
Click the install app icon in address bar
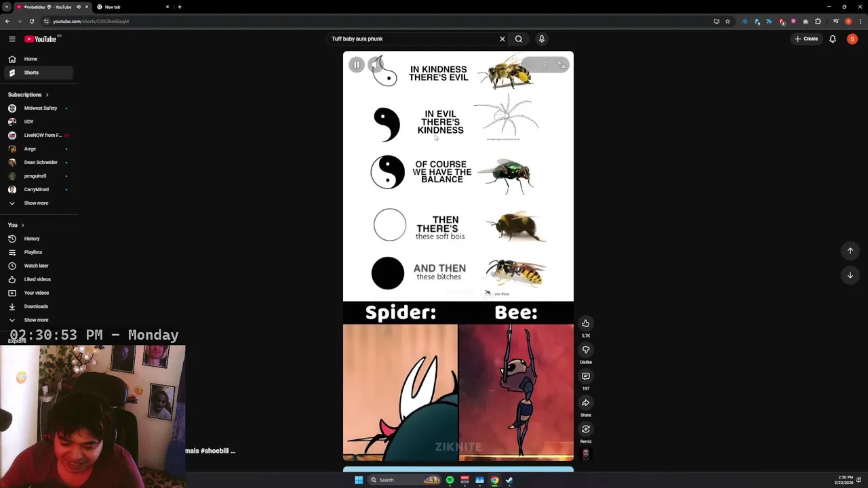click(716, 21)
